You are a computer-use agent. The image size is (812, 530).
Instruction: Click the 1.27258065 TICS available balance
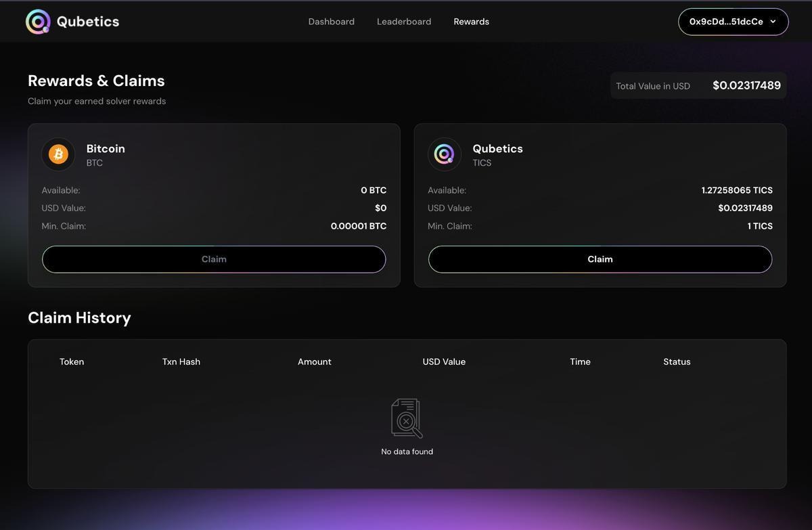pos(737,190)
